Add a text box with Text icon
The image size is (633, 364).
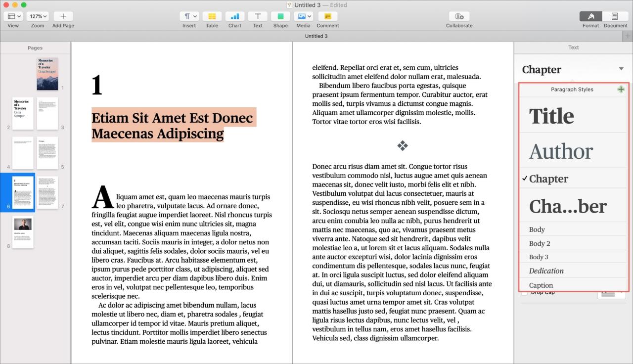click(x=258, y=16)
